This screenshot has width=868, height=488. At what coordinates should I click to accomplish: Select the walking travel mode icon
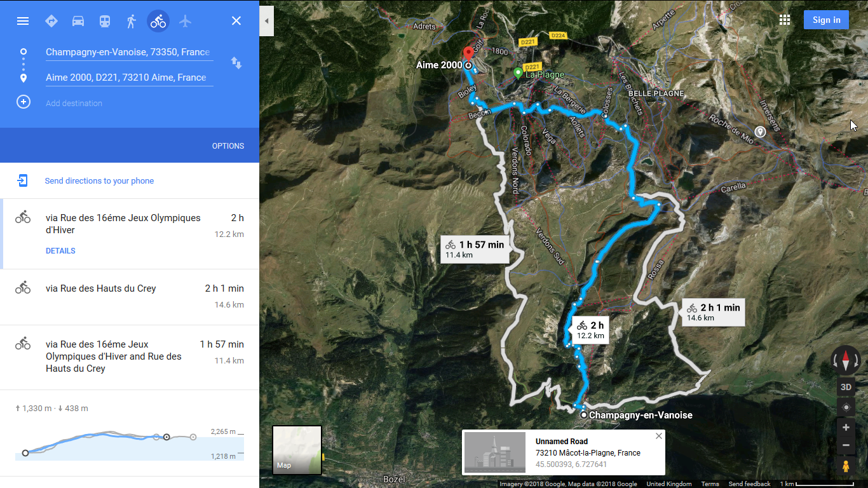132,21
